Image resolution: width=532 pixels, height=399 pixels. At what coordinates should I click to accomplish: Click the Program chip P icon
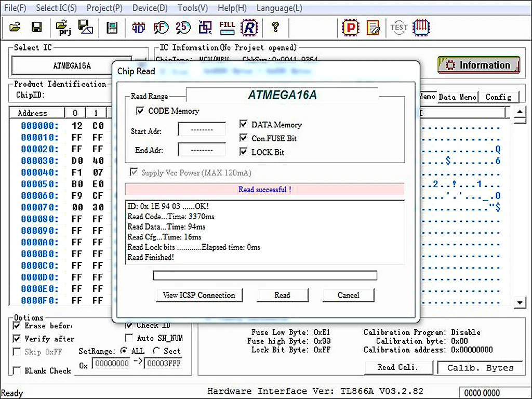351,28
